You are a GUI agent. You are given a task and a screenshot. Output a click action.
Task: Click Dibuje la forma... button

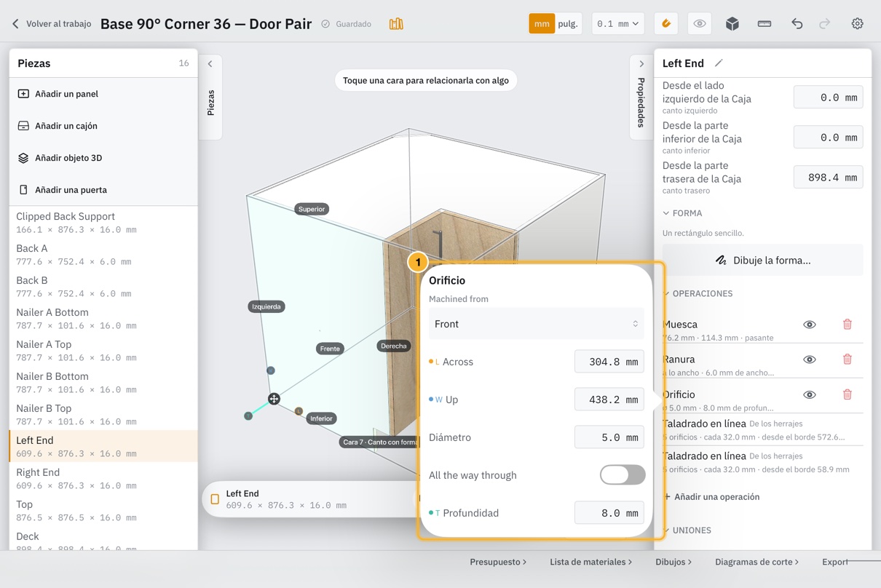(x=762, y=260)
